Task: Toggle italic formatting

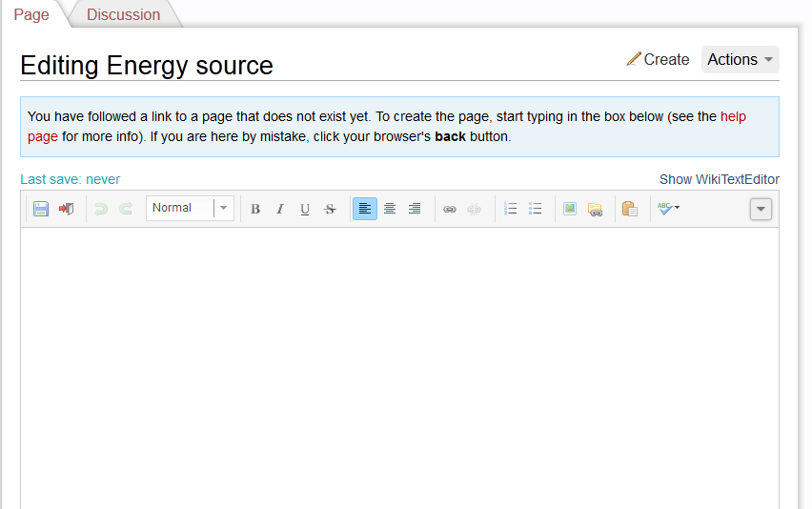Action: point(280,209)
